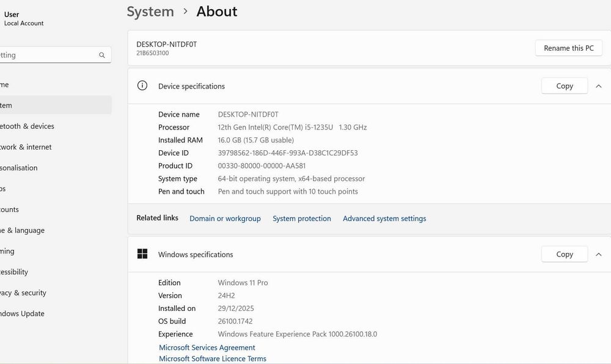Click the Version value 24H2
The image size is (611, 364).
(x=227, y=296)
